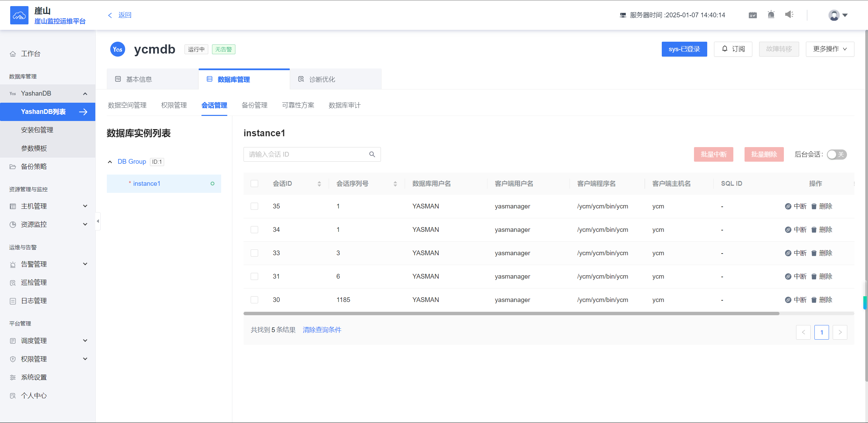This screenshot has height=423, width=868.
Task: Check the checkbox for session 34
Action: point(254,229)
